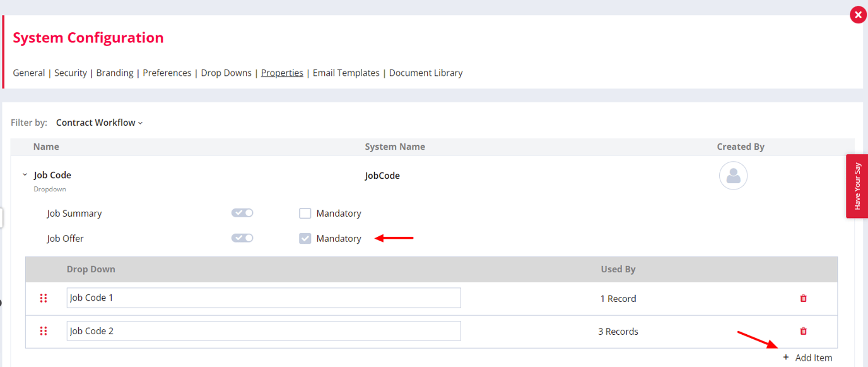
Task: Open the Document Library section
Action: tap(425, 73)
